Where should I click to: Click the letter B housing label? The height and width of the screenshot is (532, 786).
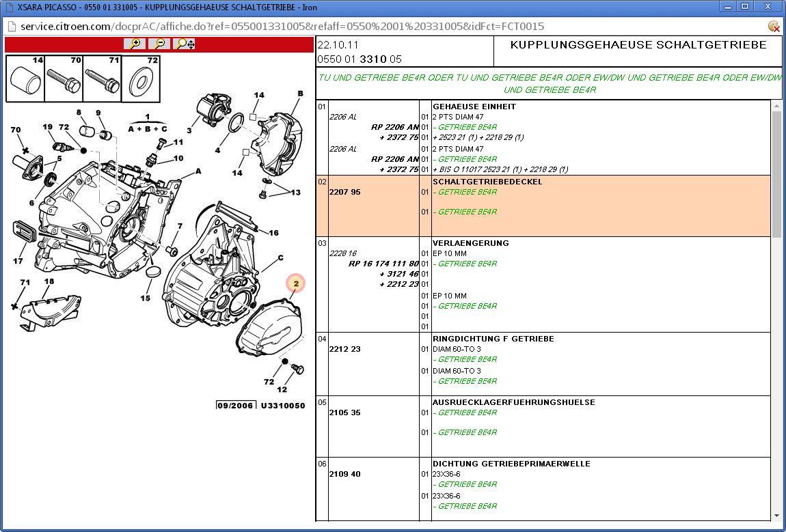(x=300, y=94)
